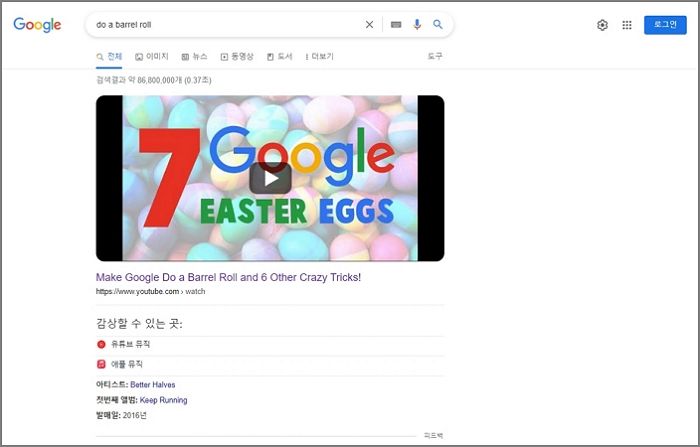The height and width of the screenshot is (447, 700).
Task: Clear the search box with the X icon
Action: pyautogui.click(x=369, y=25)
